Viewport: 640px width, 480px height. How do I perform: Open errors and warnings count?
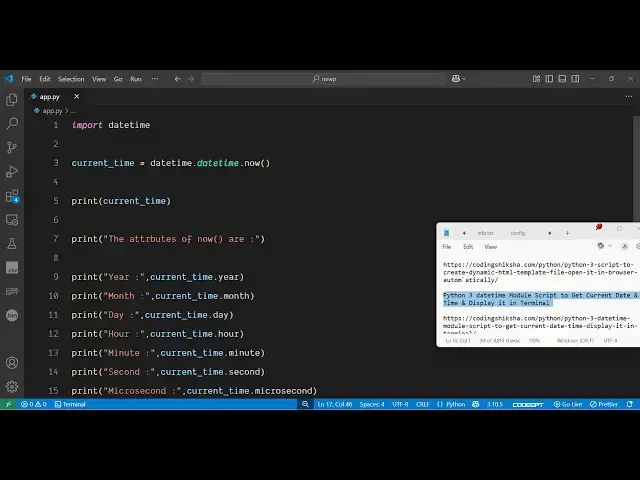pos(33,404)
